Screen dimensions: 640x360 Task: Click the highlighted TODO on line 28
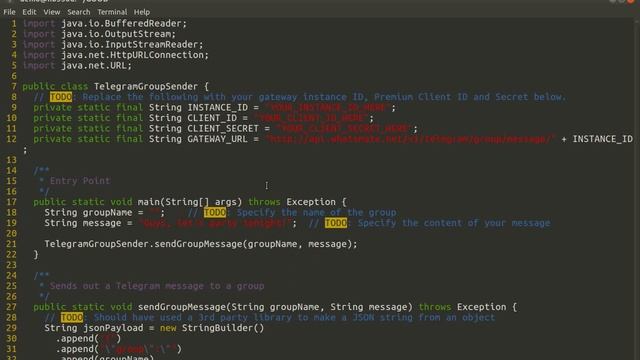[x=72, y=318]
